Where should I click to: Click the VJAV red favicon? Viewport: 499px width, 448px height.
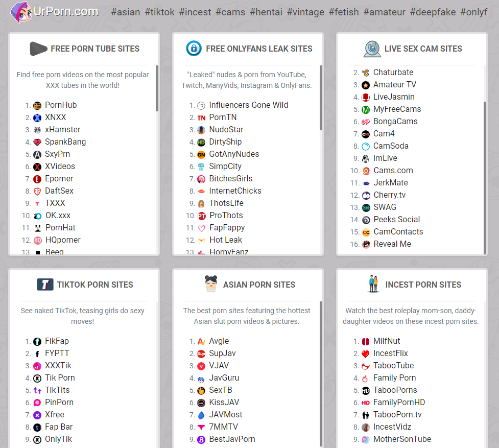[x=201, y=366]
